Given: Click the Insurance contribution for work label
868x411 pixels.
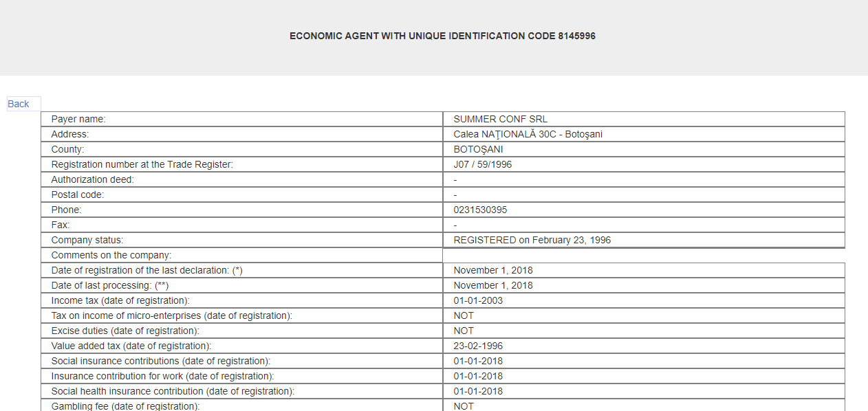Looking at the screenshot, I should point(162,376).
